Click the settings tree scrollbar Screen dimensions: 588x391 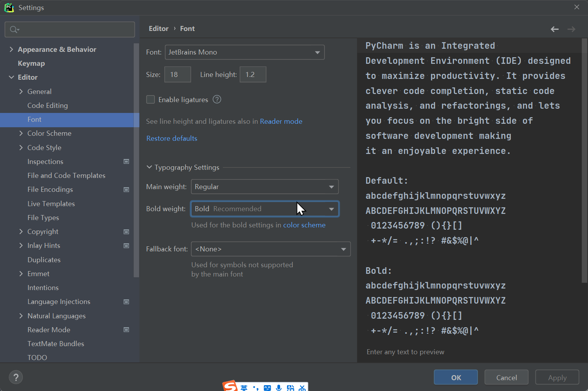136,160
